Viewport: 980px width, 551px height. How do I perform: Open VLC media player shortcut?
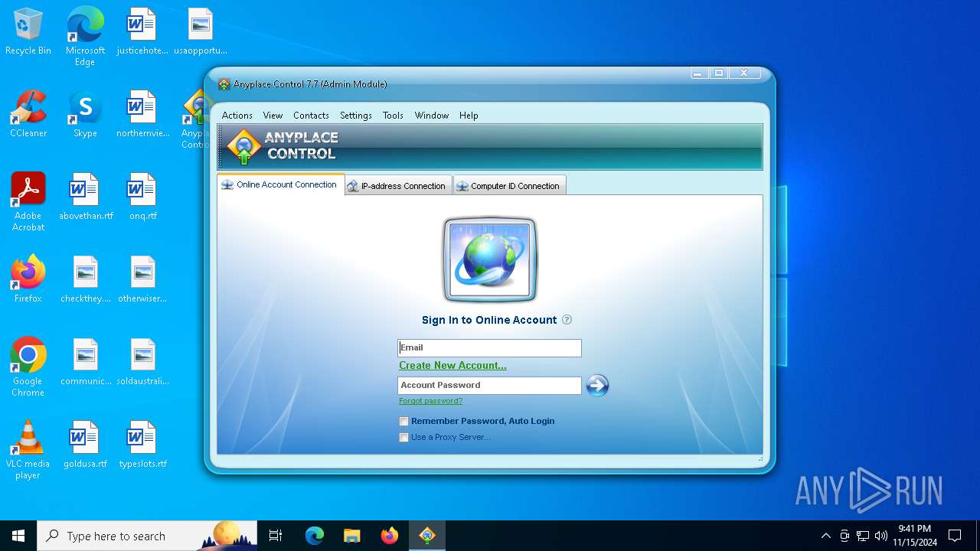click(x=28, y=450)
